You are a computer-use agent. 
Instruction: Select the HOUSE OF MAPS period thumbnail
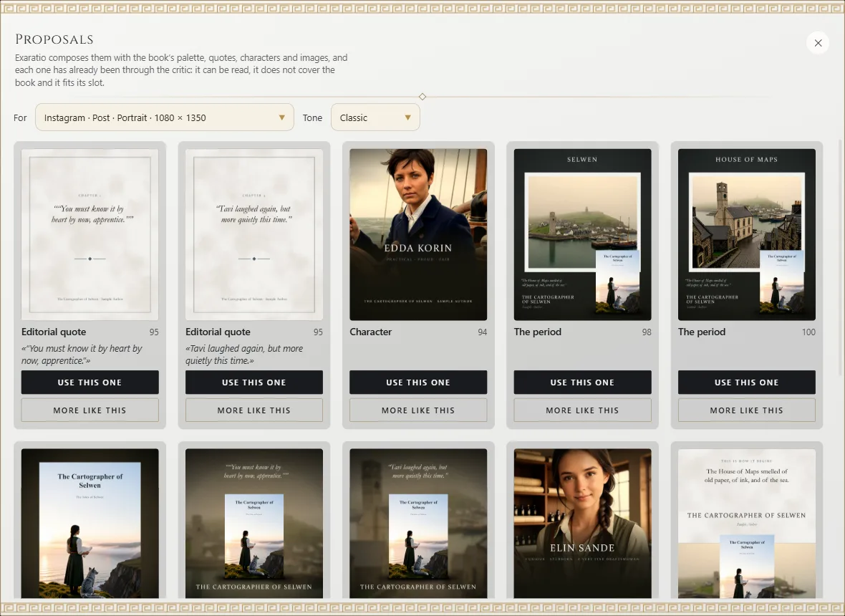coord(746,234)
